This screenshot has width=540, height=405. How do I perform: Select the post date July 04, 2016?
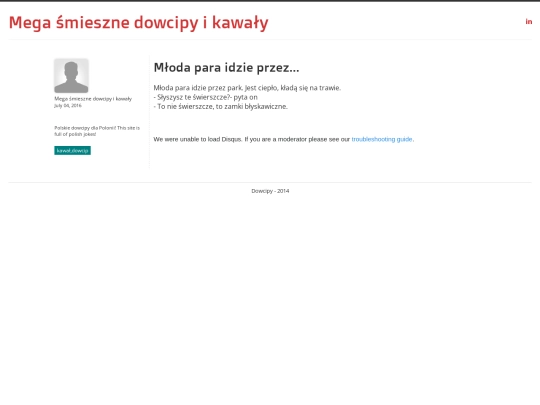68,106
